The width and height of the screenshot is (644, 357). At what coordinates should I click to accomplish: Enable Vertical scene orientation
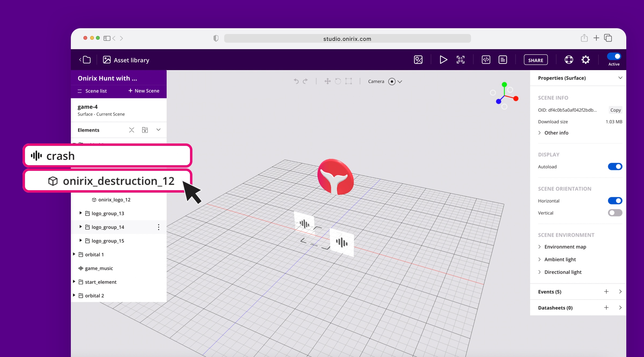click(x=615, y=213)
